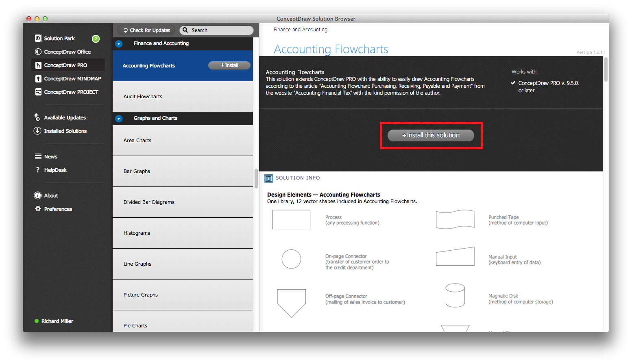The height and width of the screenshot is (364, 632).
Task: Click the ConceptDraw PRO sidebar icon
Action: (38, 65)
